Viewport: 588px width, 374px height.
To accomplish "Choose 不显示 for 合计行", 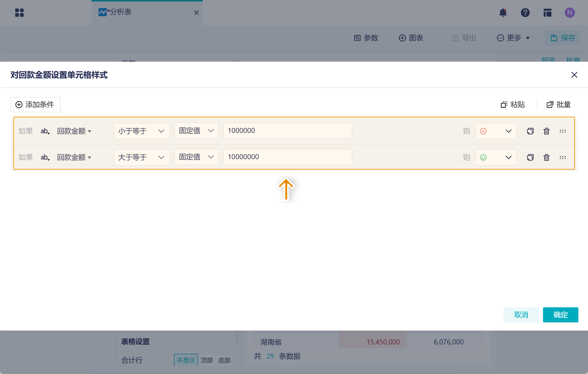I will pyautogui.click(x=186, y=360).
